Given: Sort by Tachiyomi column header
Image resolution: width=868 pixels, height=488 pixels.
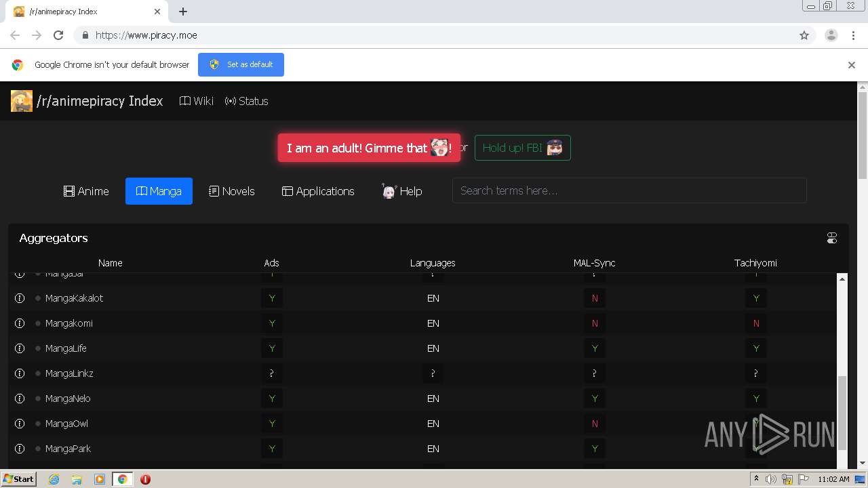Looking at the screenshot, I should click(755, 263).
